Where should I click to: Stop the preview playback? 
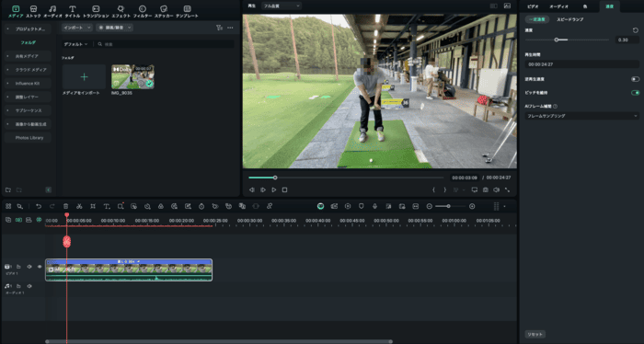[284, 190]
